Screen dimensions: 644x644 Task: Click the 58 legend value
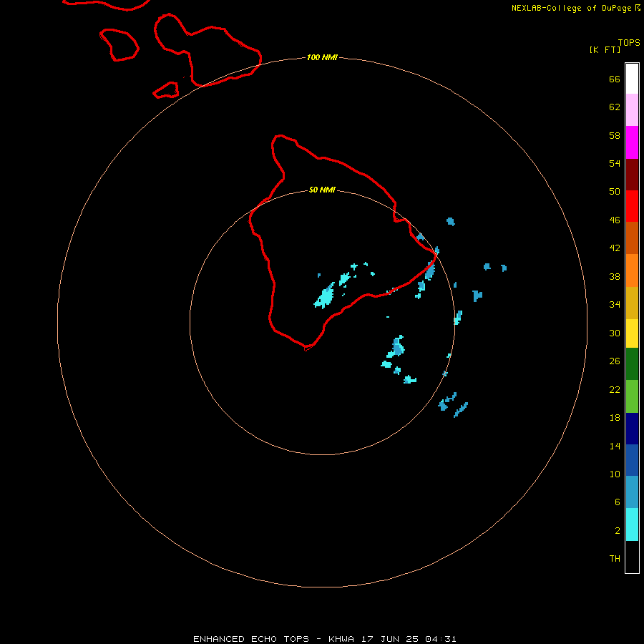[x=615, y=135]
